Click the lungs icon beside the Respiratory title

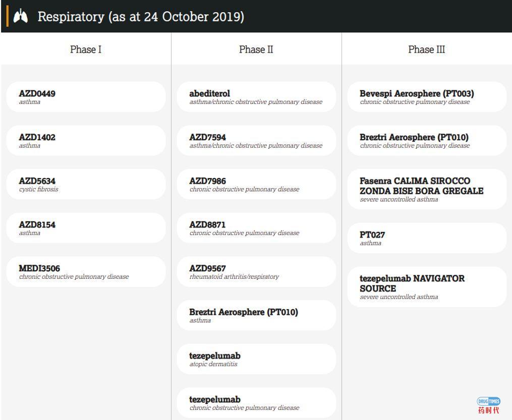point(20,16)
